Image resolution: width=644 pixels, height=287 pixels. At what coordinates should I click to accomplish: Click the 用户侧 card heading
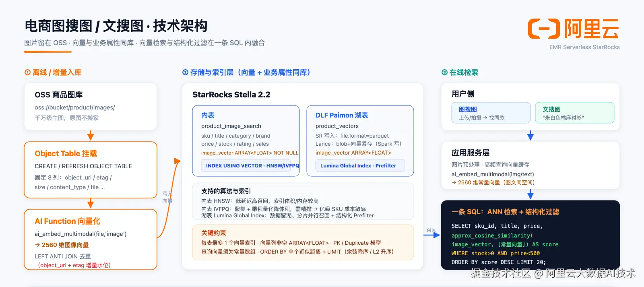463,94
